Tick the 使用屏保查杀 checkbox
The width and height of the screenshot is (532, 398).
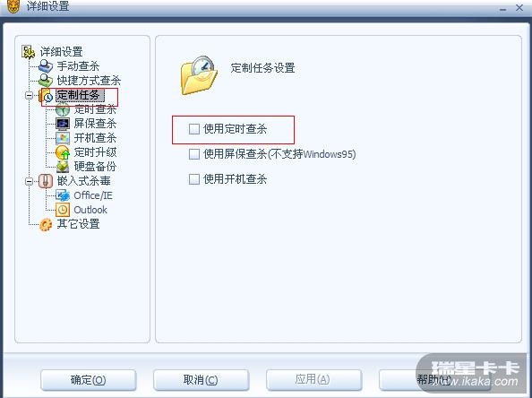tap(194, 154)
